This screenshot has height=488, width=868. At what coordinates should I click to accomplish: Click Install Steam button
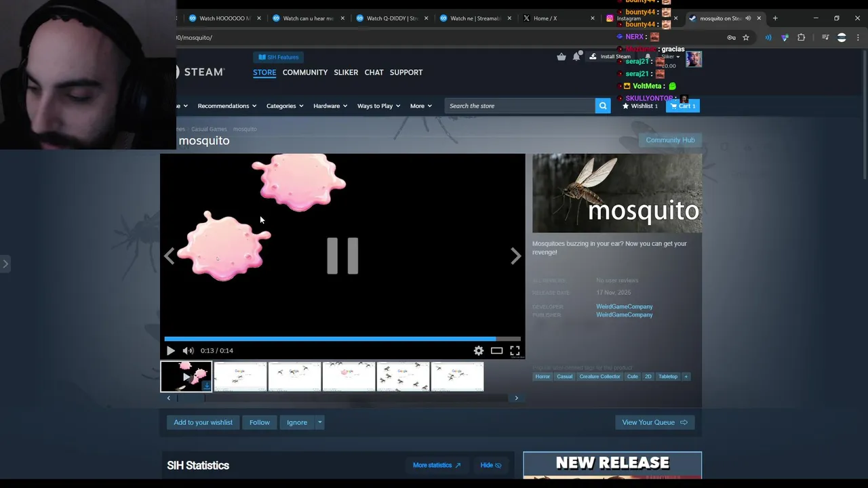[610, 57]
